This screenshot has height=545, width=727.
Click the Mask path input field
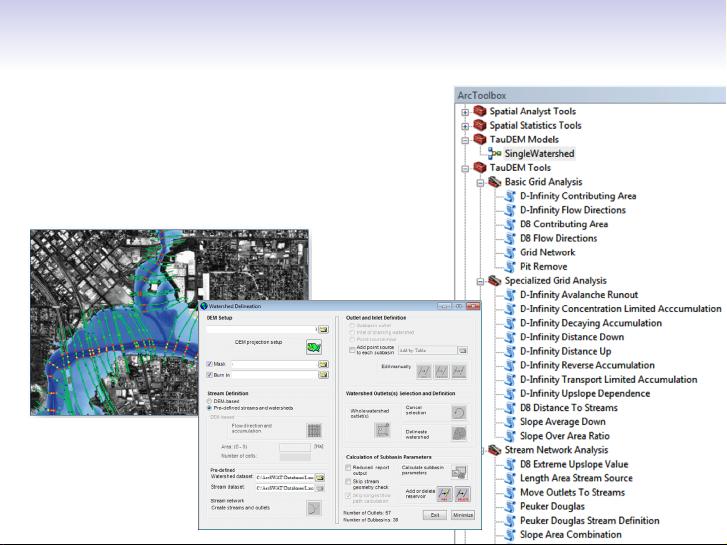(274, 365)
